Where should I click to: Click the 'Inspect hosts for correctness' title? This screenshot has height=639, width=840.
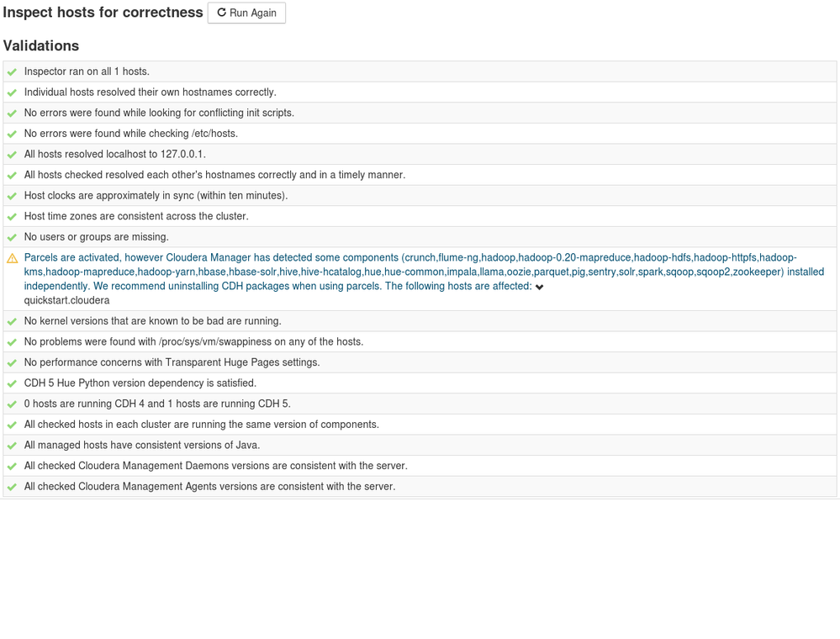click(x=103, y=13)
